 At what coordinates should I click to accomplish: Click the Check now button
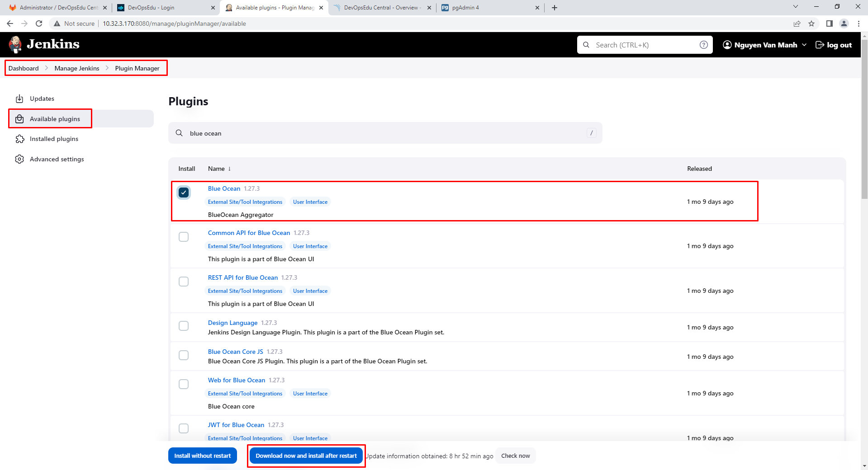pos(515,456)
